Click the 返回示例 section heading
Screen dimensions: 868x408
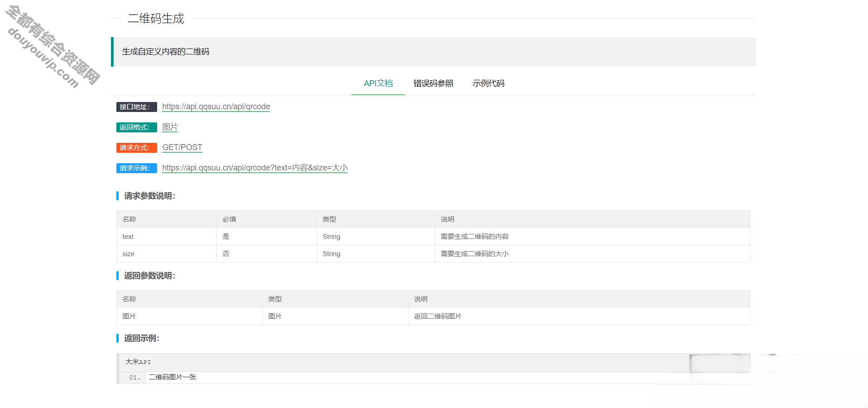[141, 338]
